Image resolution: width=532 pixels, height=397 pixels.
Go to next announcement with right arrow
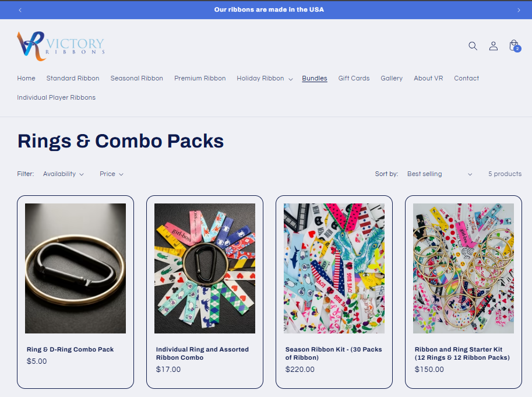point(519,10)
